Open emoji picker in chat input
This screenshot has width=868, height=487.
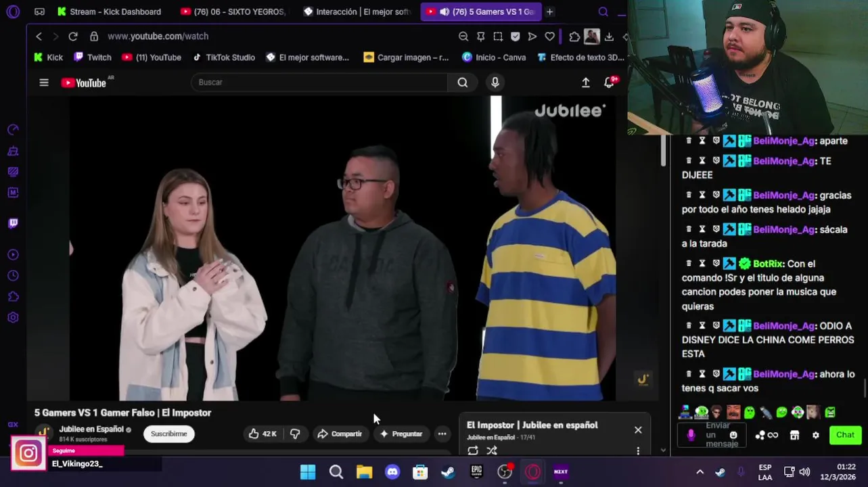tap(733, 435)
